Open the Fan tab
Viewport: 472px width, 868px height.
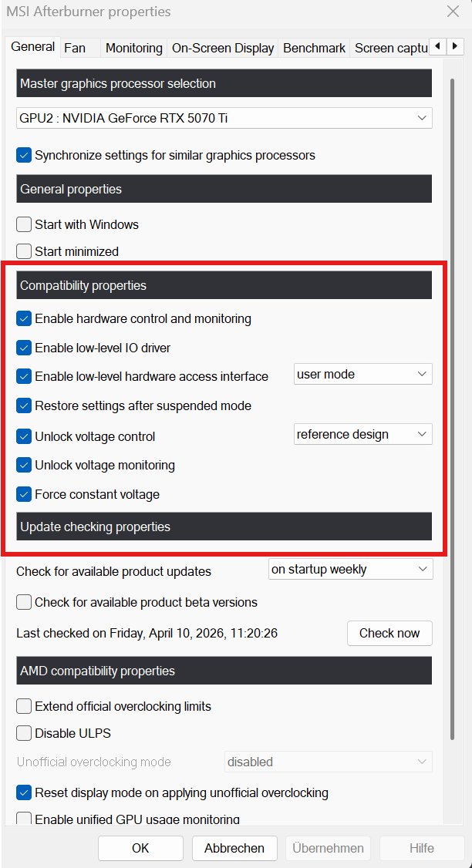(75, 48)
